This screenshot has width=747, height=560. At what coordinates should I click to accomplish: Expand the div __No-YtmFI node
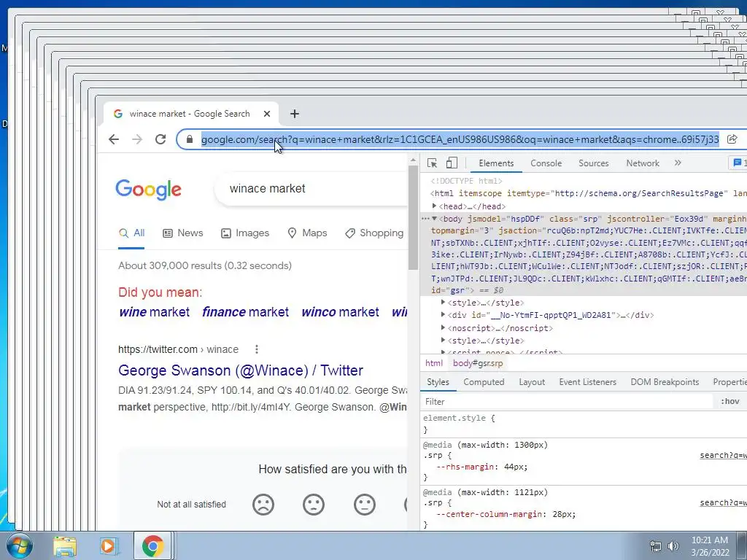(x=443, y=315)
